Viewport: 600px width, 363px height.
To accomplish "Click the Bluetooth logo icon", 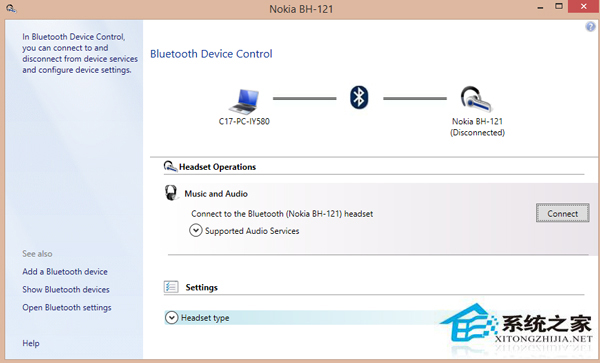I will [x=359, y=98].
